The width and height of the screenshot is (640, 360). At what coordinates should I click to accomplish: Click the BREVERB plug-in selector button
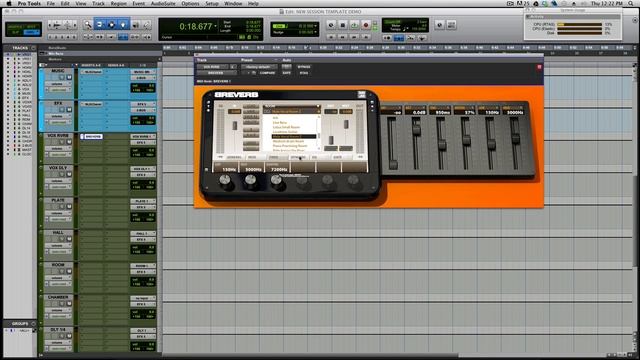coord(216,73)
